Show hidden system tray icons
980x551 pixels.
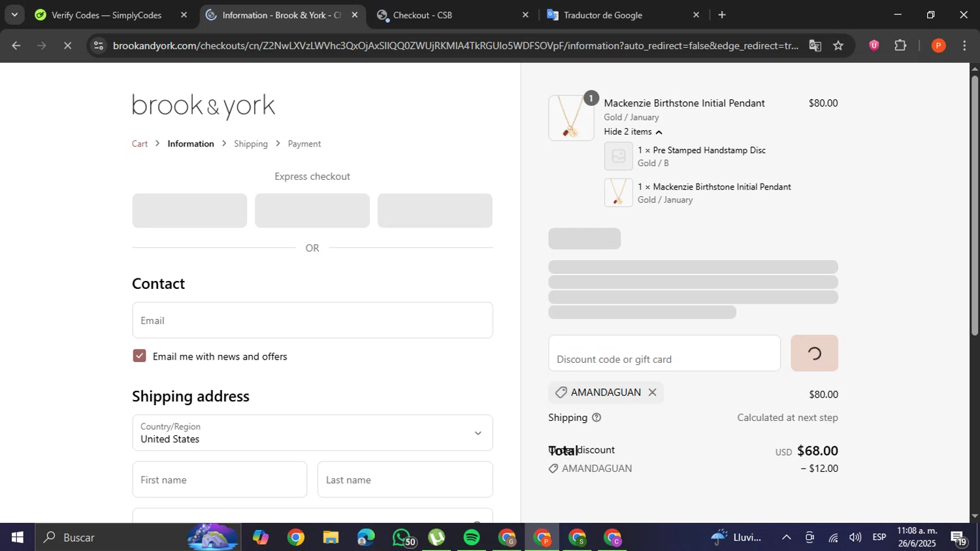787,537
